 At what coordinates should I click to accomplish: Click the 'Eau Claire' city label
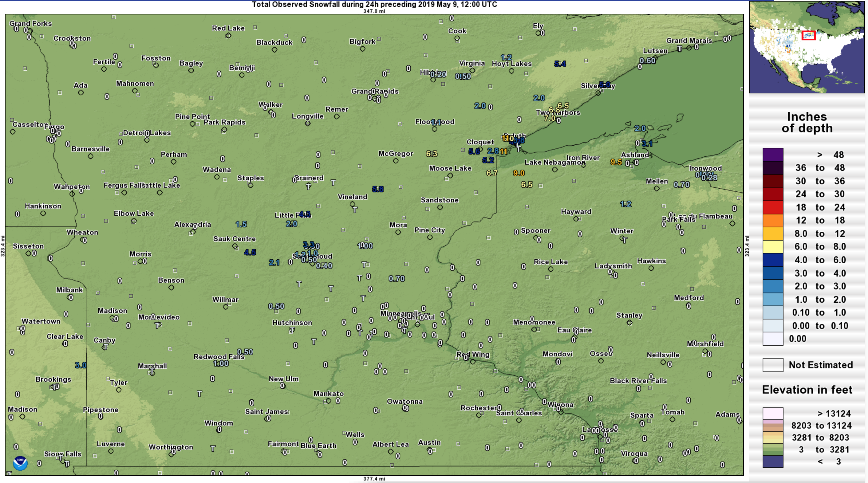tap(574, 330)
